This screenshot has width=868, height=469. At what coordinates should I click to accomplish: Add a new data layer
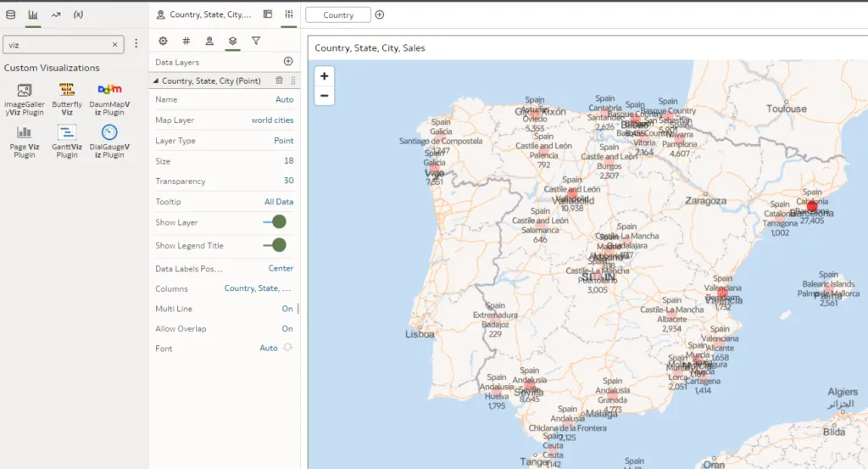click(x=288, y=61)
